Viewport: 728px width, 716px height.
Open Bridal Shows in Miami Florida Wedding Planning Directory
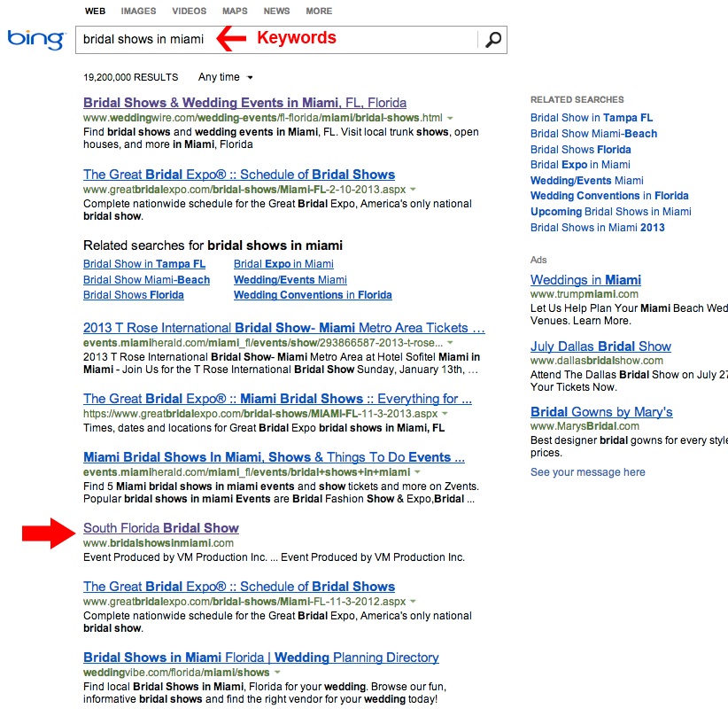[x=261, y=658]
